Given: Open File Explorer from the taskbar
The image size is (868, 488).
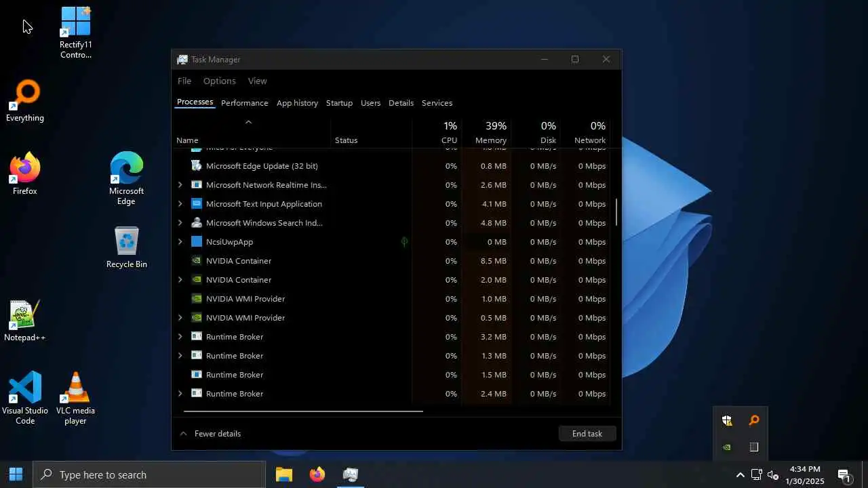Looking at the screenshot, I should (284, 474).
